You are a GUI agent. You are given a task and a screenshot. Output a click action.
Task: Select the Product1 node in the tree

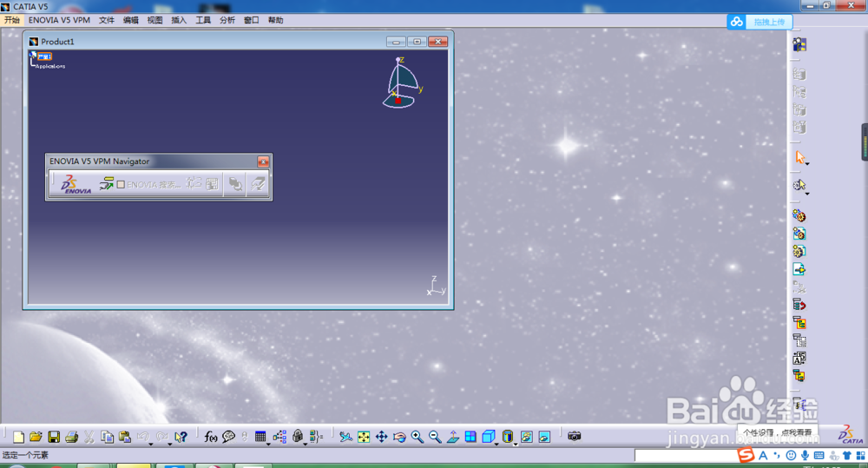click(45, 56)
